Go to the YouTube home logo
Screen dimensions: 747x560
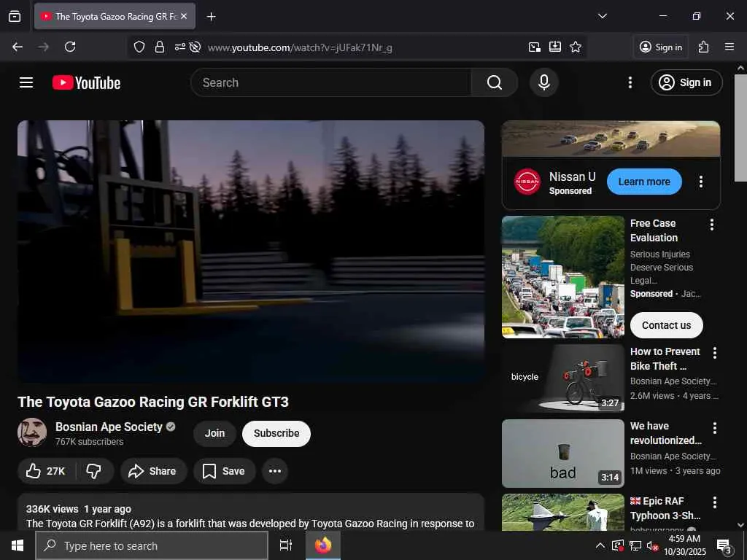[86, 83]
